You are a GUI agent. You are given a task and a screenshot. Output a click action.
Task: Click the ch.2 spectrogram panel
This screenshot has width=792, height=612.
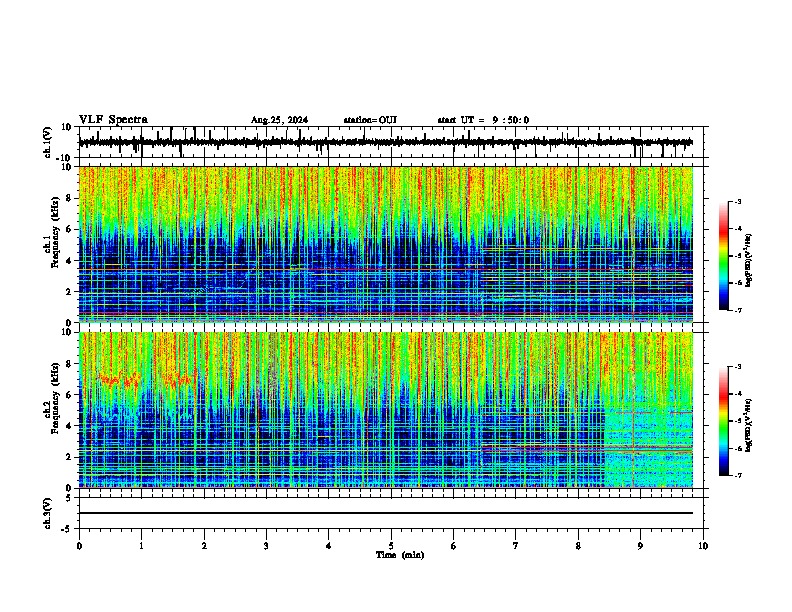386,410
